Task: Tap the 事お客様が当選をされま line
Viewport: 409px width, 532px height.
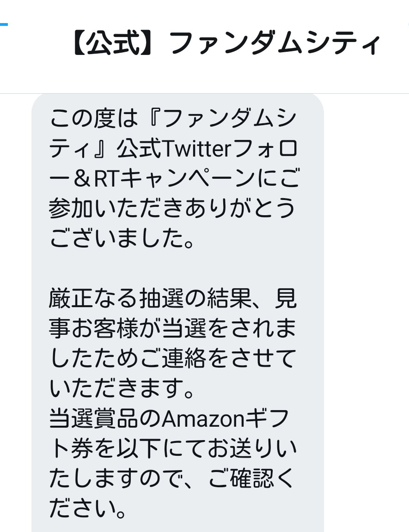Action: (x=172, y=328)
